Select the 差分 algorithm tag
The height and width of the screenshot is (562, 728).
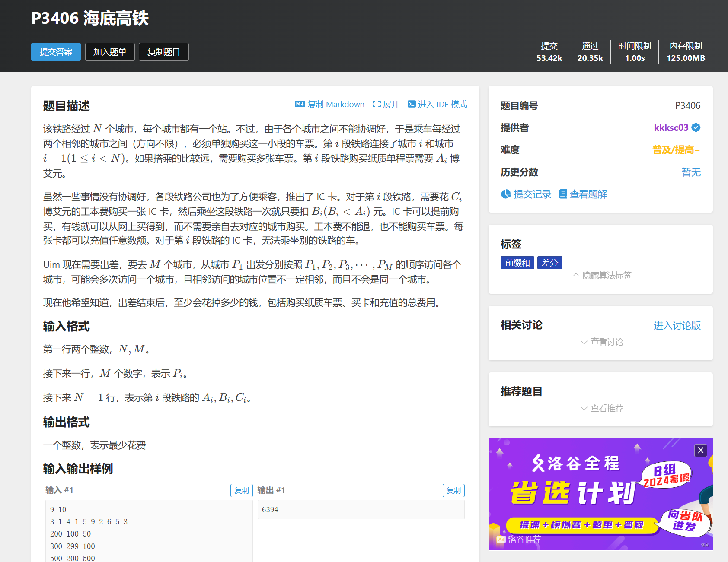tap(550, 263)
